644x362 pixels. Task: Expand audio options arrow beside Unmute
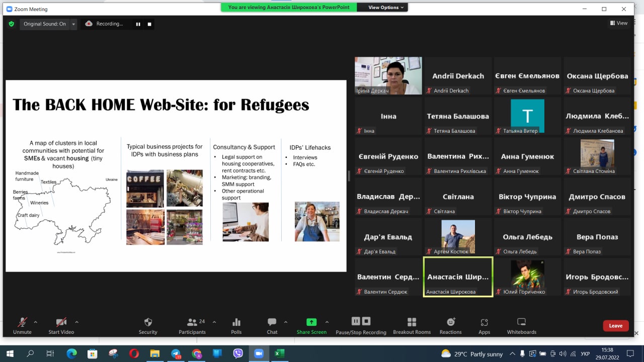coord(35,322)
